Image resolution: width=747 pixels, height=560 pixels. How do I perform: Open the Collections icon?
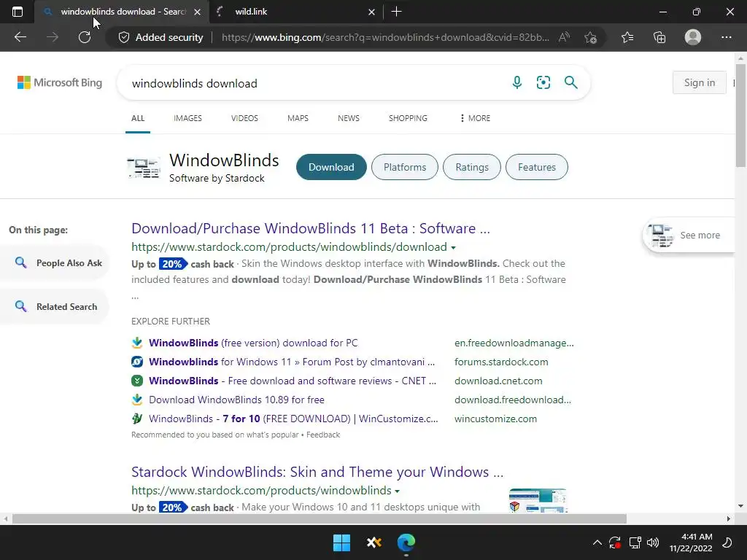[659, 37]
